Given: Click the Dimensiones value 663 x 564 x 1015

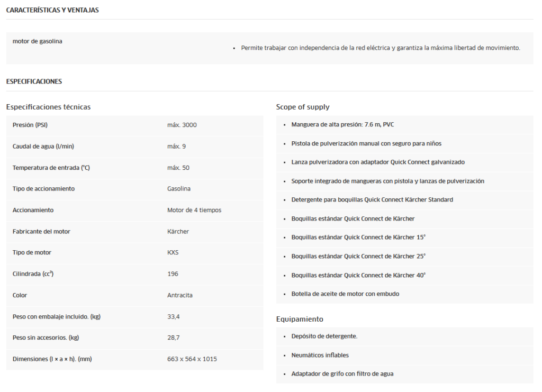Looking at the screenshot, I should click(x=192, y=359).
